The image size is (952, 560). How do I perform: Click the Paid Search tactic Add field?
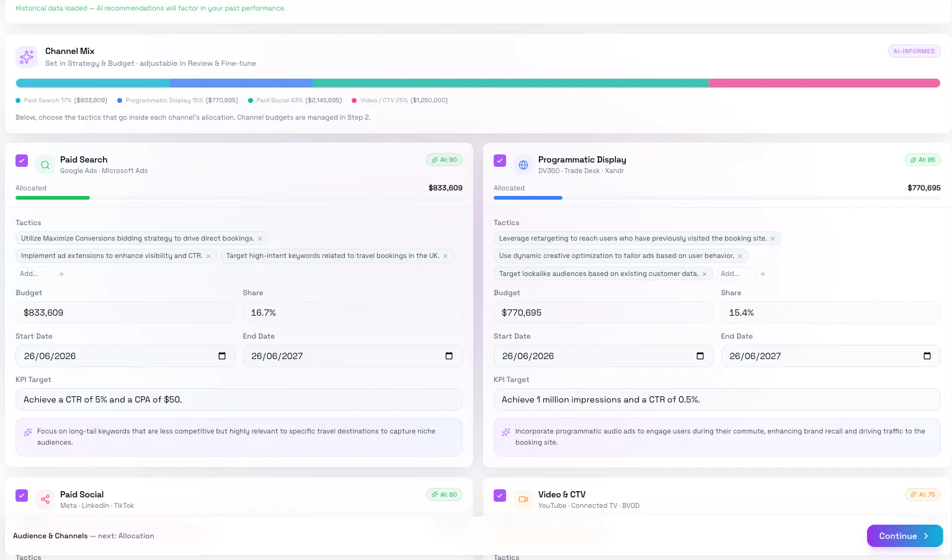coord(35,274)
